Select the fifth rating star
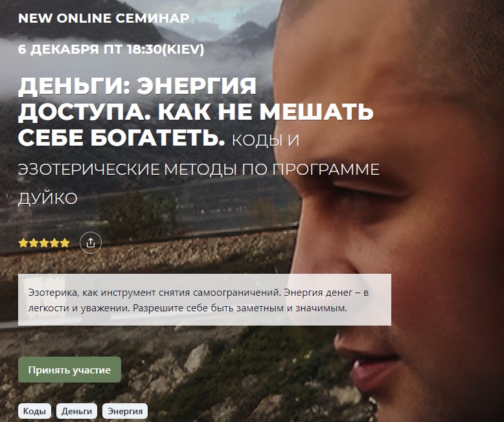 coord(65,243)
